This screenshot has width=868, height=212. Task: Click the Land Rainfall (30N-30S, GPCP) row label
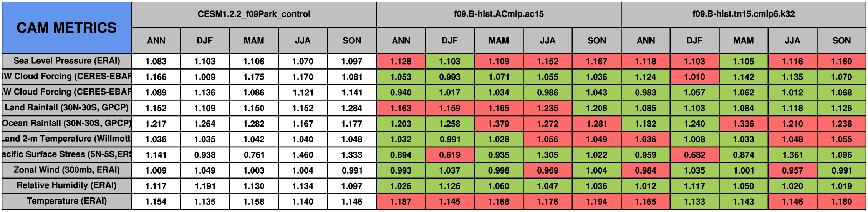click(66, 108)
